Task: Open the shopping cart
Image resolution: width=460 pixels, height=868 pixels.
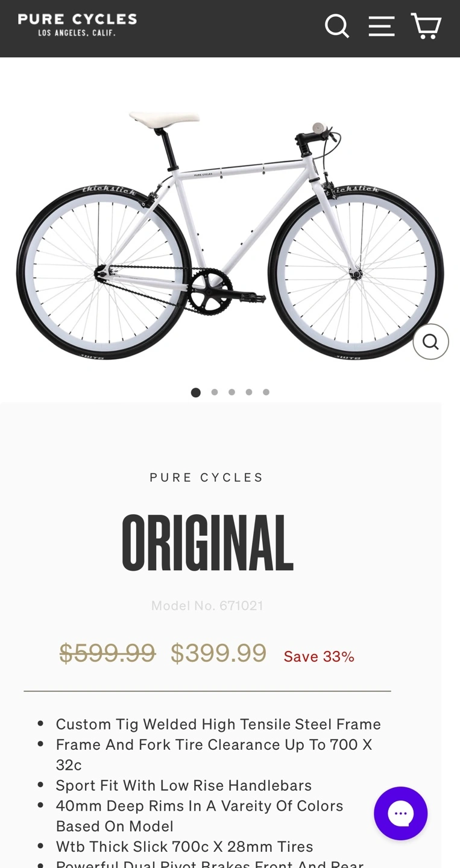Action: pyautogui.click(x=426, y=27)
